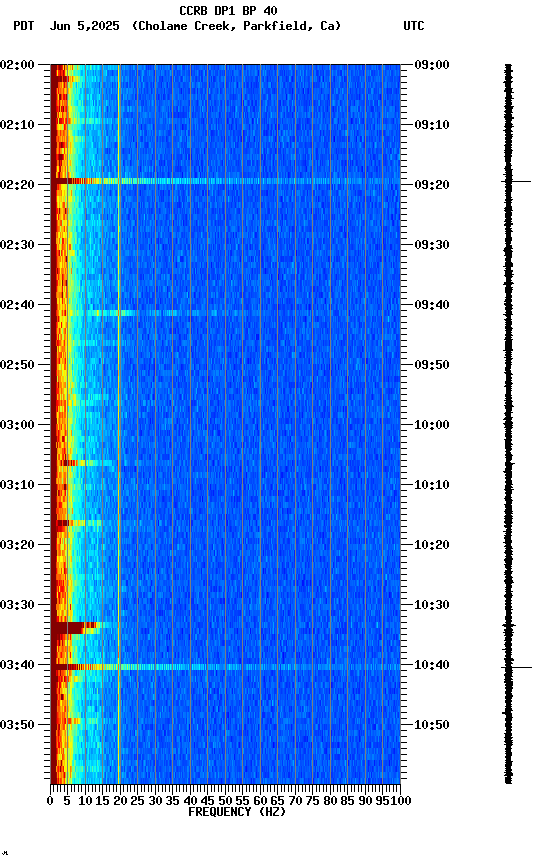The image size is (552, 864).
Task: Click the UTC time label 10:00
Action: click(x=431, y=425)
